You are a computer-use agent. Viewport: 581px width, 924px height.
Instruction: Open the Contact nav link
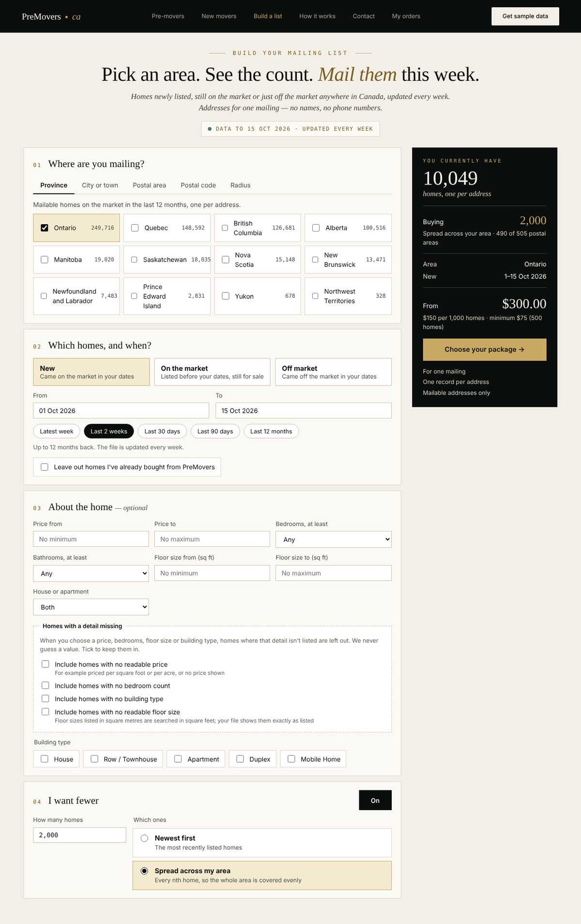tap(364, 16)
